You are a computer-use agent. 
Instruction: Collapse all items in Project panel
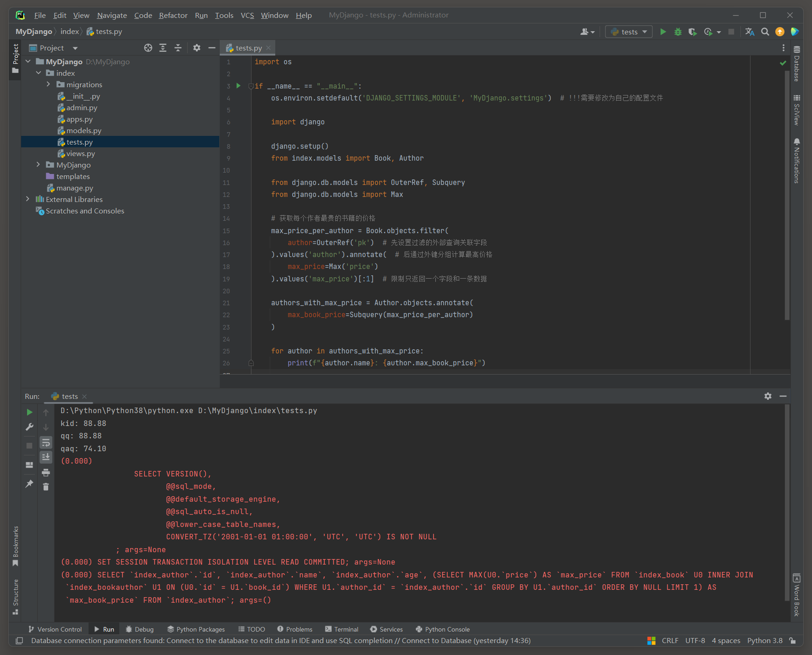point(178,48)
